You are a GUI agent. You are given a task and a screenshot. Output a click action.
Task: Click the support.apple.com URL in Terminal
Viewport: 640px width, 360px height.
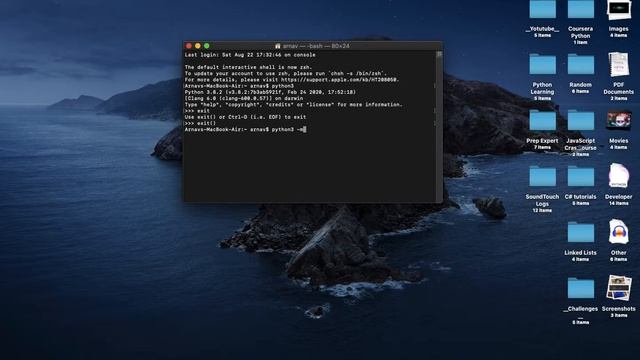point(340,80)
